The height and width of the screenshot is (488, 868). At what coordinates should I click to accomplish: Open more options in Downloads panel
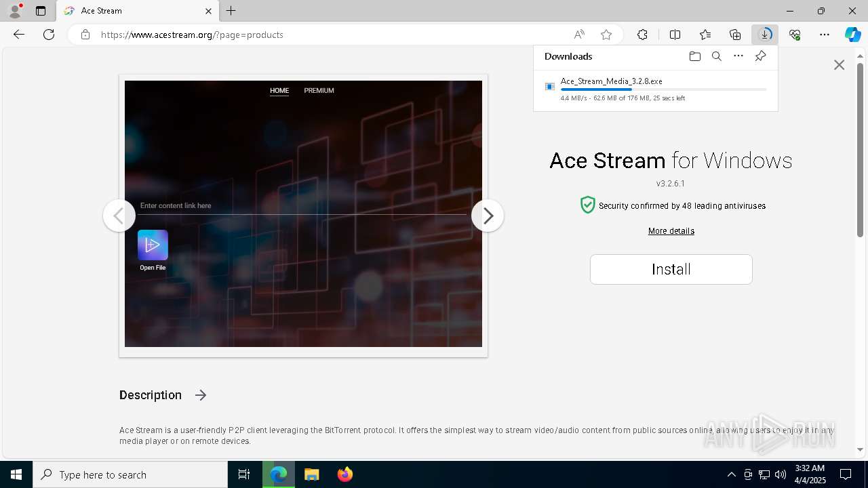tap(738, 56)
